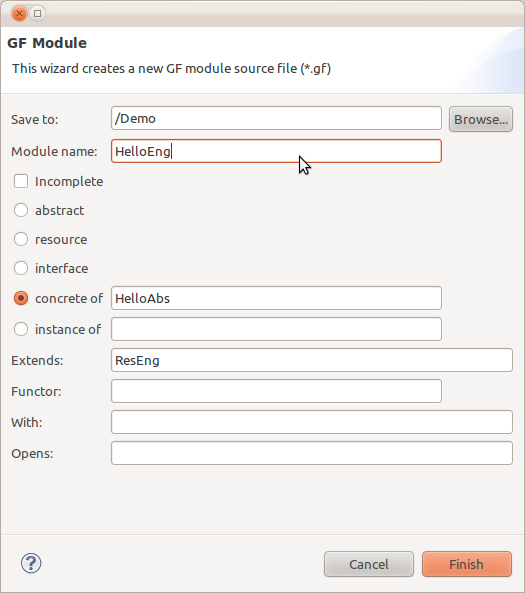Close the GF Module dialog window
Image resolution: width=525 pixels, height=593 pixels.
coord(19,14)
